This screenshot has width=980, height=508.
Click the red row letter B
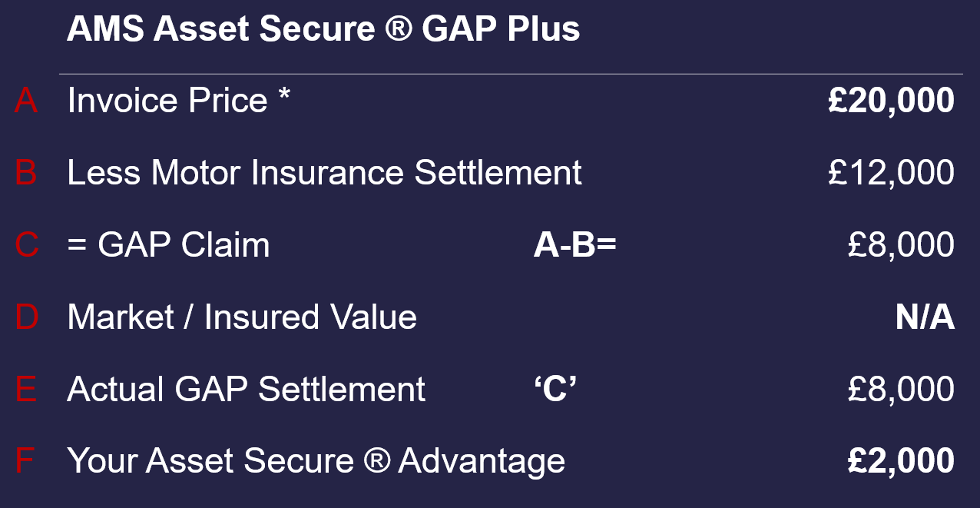[x=25, y=172]
